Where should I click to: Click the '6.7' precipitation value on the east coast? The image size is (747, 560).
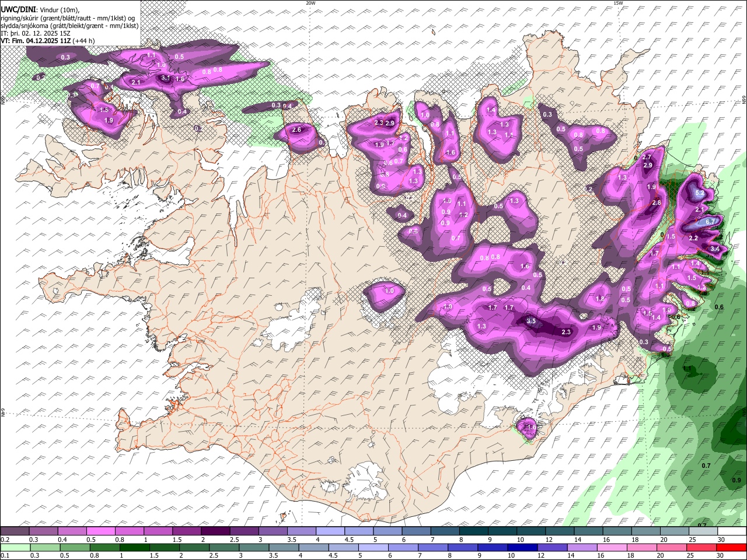(x=710, y=222)
